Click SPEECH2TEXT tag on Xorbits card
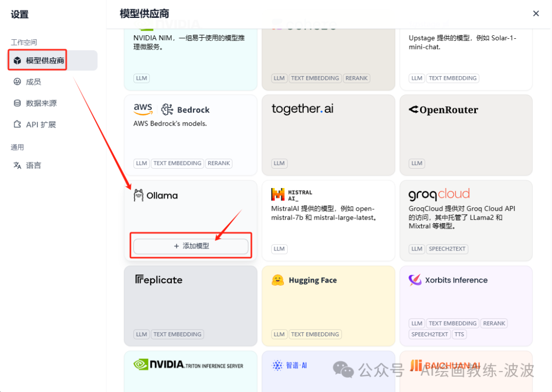The image size is (552, 392). click(x=429, y=334)
